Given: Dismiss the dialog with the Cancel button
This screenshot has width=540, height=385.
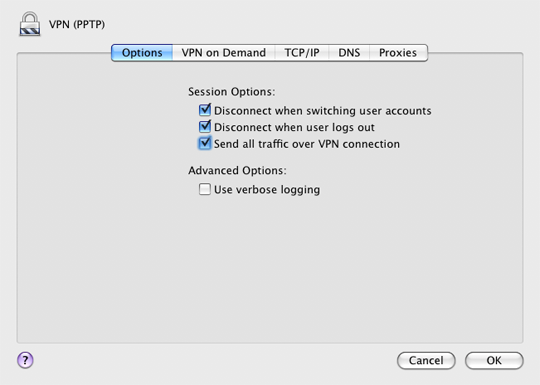Looking at the screenshot, I should (x=426, y=360).
